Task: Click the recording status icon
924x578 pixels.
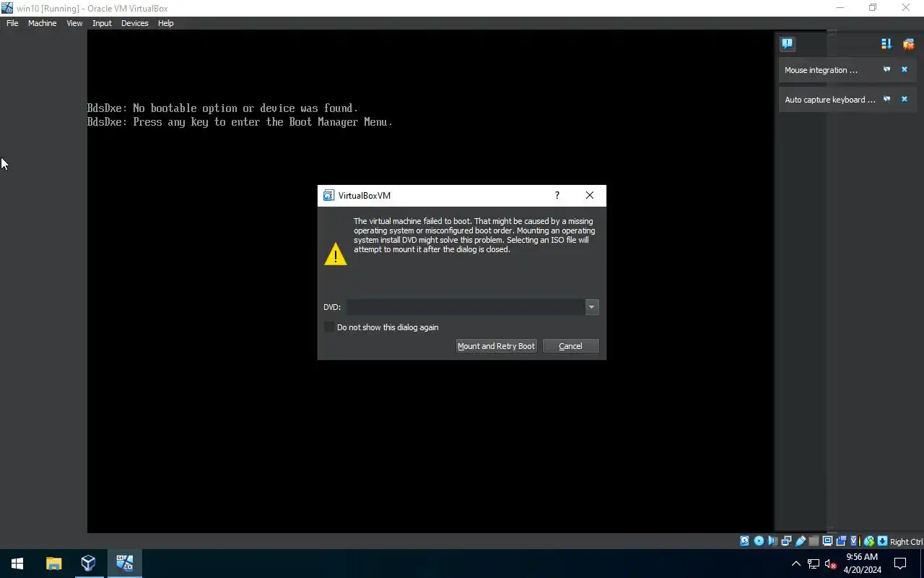Action: (x=841, y=541)
